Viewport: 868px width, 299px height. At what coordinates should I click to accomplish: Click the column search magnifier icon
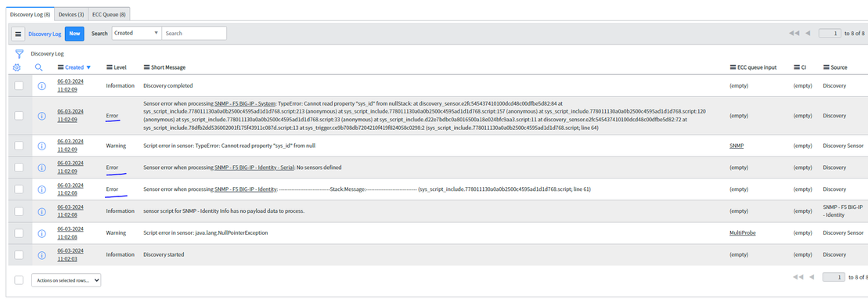tap(39, 67)
